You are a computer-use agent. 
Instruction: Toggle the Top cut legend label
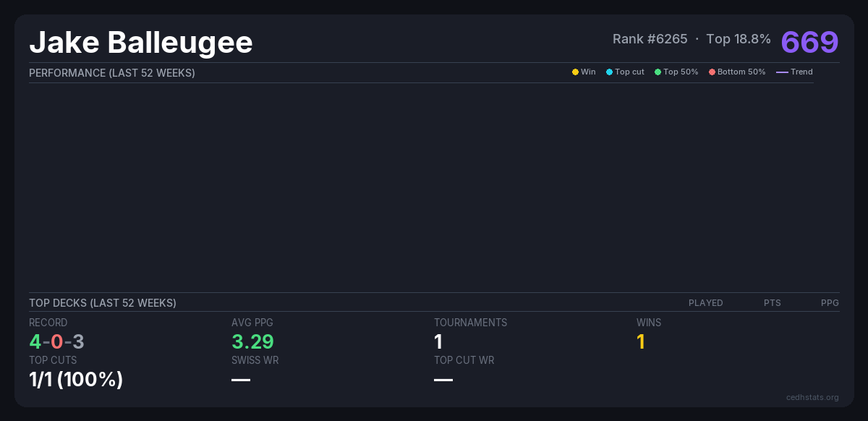tap(629, 72)
